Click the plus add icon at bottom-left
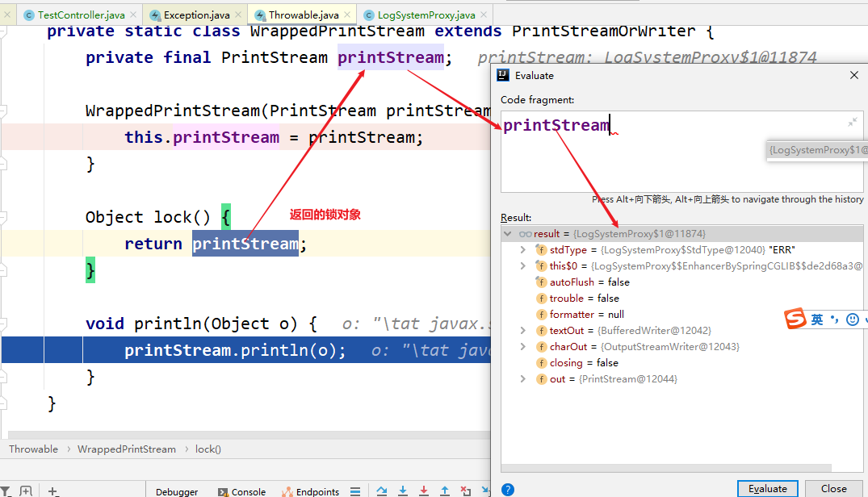 [x=52, y=491]
